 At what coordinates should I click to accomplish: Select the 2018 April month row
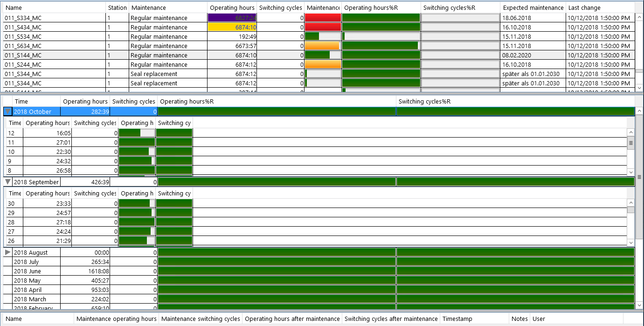coord(319,290)
